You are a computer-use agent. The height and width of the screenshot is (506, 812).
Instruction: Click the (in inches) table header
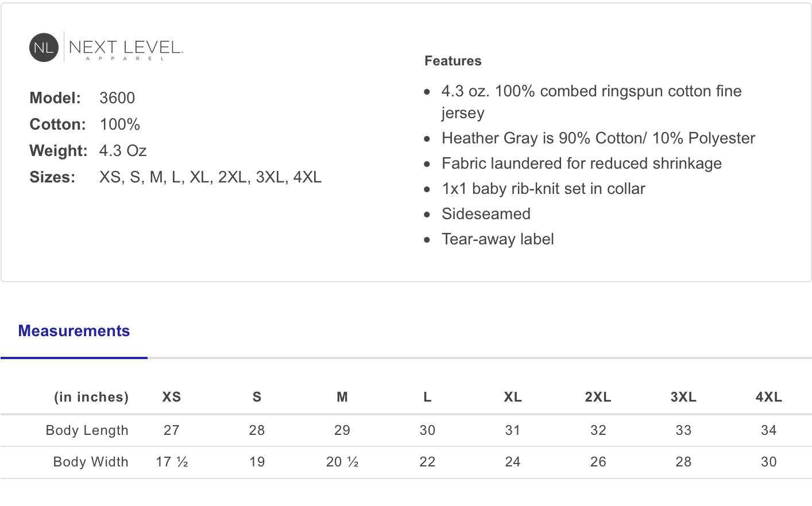pyautogui.click(x=91, y=397)
